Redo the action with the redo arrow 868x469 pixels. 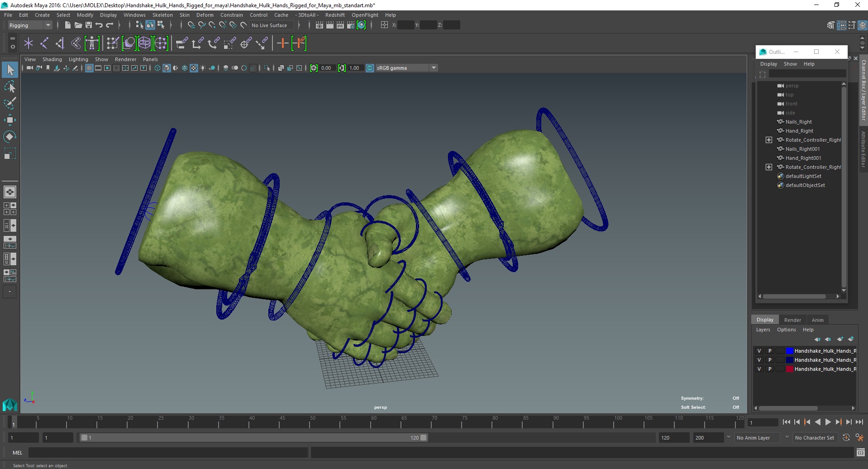(x=110, y=25)
